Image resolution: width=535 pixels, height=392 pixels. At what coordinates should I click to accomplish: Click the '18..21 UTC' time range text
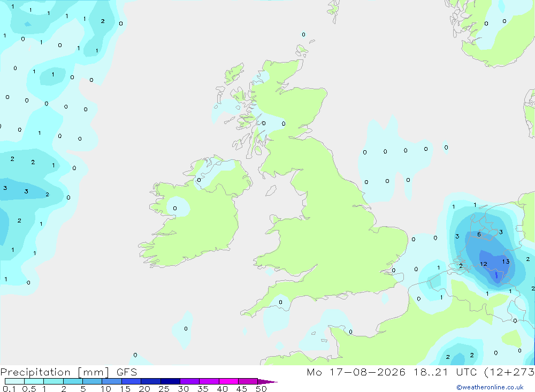pyautogui.click(x=445, y=372)
